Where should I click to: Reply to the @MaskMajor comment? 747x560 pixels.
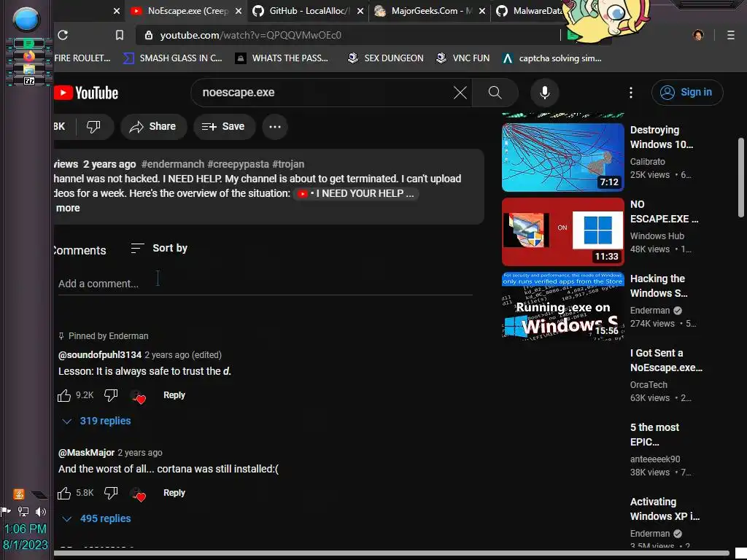[x=174, y=493]
